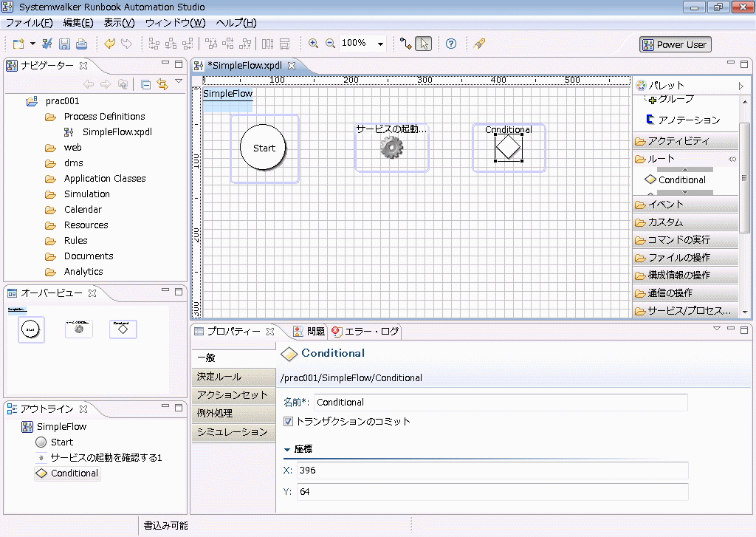Open Help with the question mark icon
This screenshot has height=537, width=756.
(451, 44)
